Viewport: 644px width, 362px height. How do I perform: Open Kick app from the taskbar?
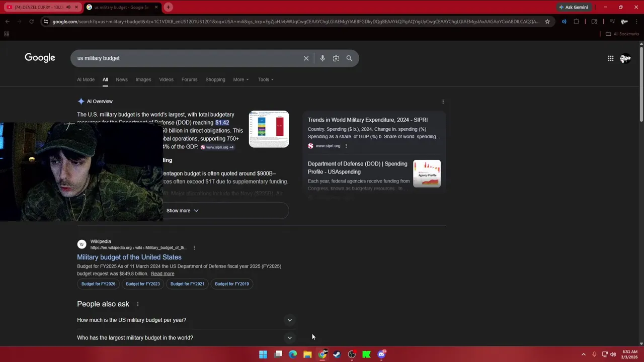pos(366,354)
